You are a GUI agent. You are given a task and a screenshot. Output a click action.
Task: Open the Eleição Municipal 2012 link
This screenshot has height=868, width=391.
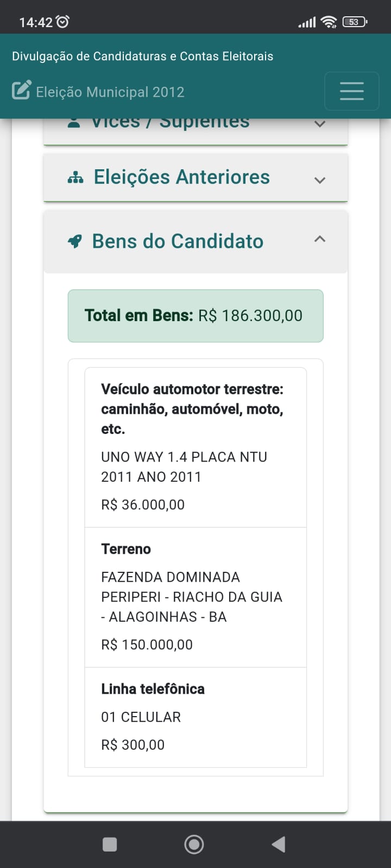click(x=110, y=92)
